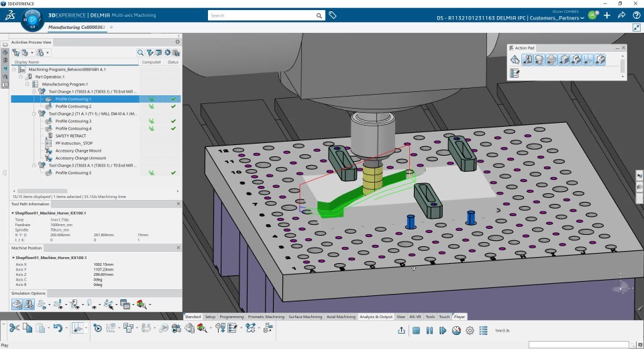Click the columns layout icon in Activities panel
Viewport: 644px width, 349px height.
click(158, 52)
